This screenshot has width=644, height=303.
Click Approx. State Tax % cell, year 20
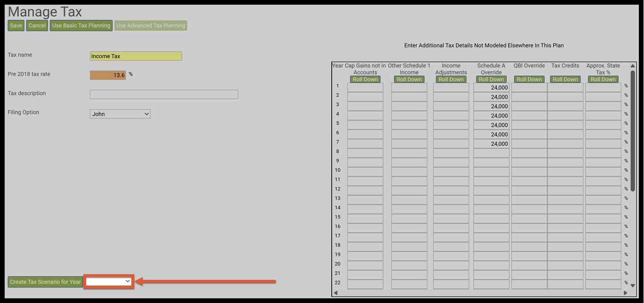click(603, 266)
